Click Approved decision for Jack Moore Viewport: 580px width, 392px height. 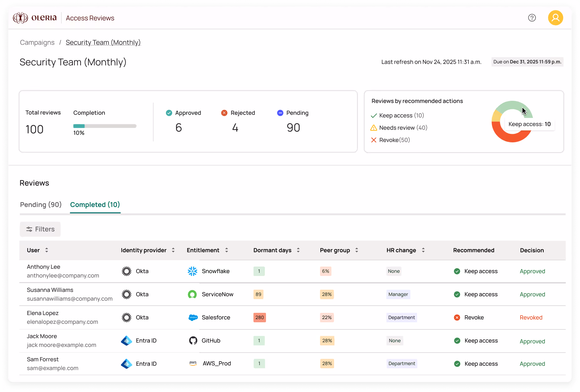pos(532,341)
